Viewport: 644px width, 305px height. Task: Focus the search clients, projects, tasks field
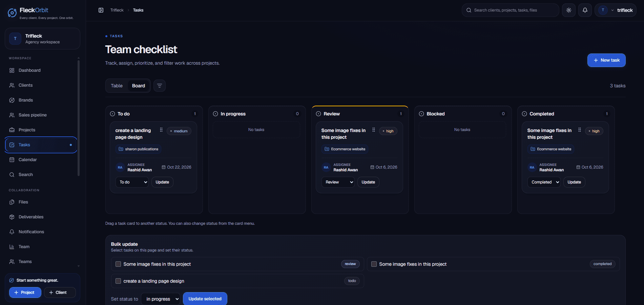pyautogui.click(x=511, y=10)
